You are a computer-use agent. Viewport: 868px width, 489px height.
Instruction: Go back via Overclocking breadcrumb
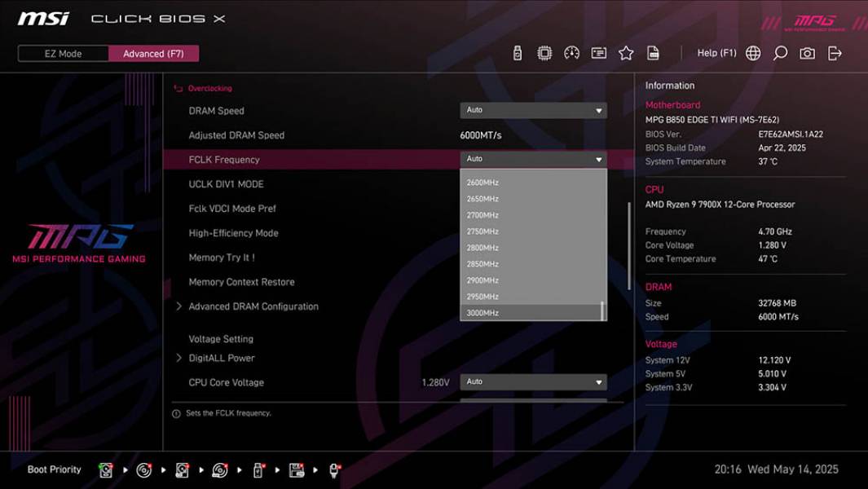pos(209,89)
